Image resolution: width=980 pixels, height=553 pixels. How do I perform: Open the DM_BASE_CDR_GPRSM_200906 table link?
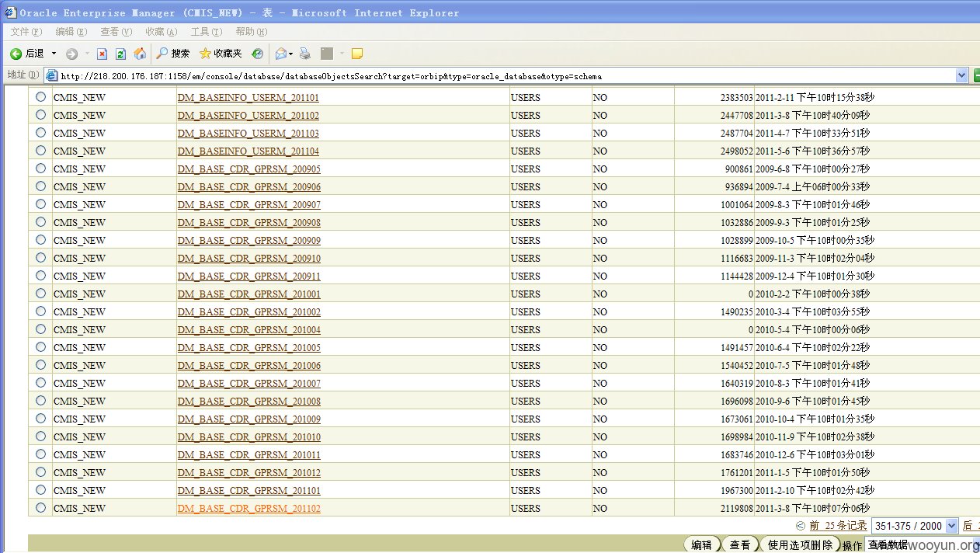[x=249, y=187]
